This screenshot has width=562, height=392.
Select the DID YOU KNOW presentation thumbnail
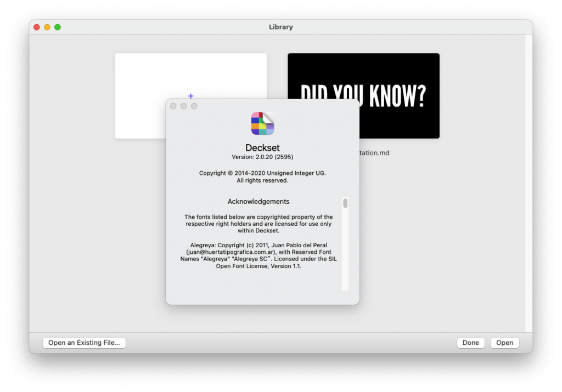(x=363, y=95)
